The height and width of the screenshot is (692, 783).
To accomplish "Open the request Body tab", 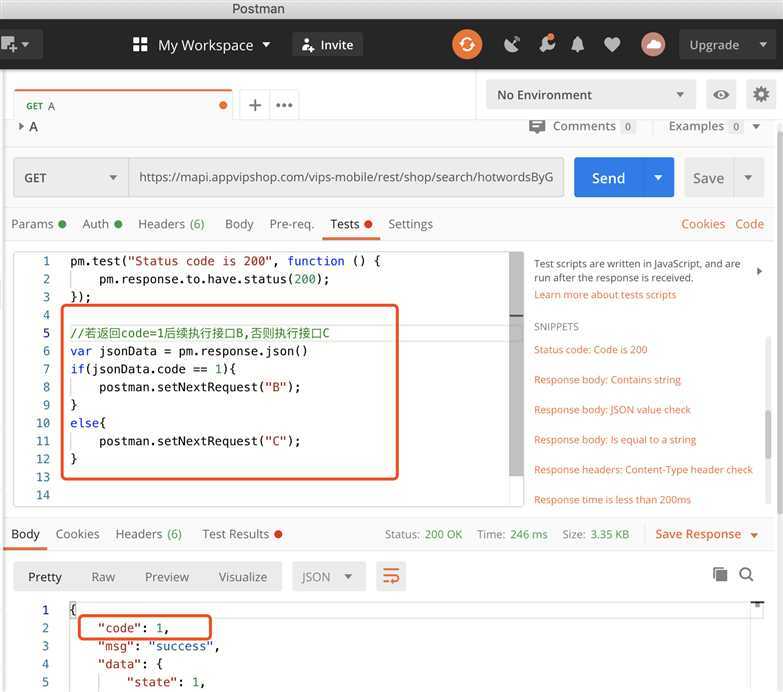I will pyautogui.click(x=239, y=224).
